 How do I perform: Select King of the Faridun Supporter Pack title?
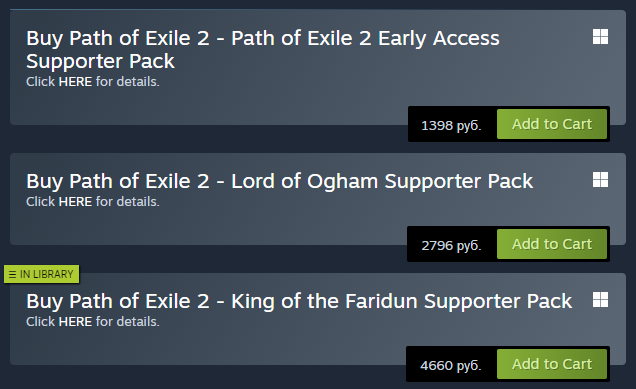coord(299,301)
